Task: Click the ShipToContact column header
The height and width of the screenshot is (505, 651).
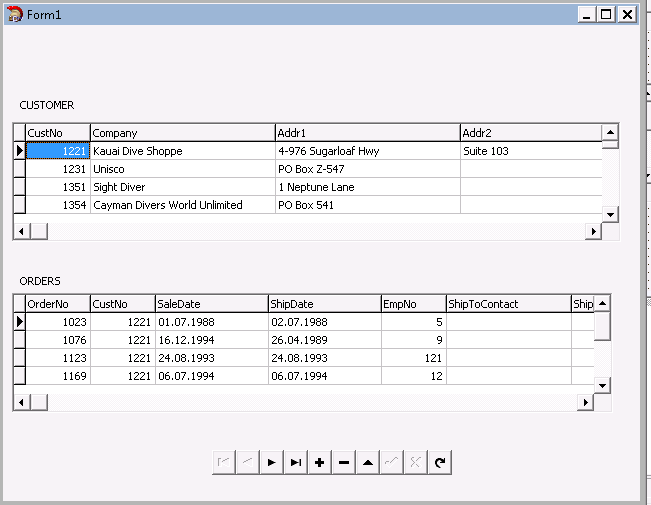Action: coord(509,304)
